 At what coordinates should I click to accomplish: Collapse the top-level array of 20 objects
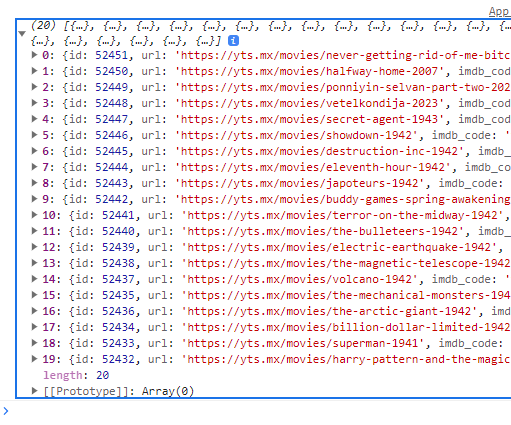click(x=22, y=33)
